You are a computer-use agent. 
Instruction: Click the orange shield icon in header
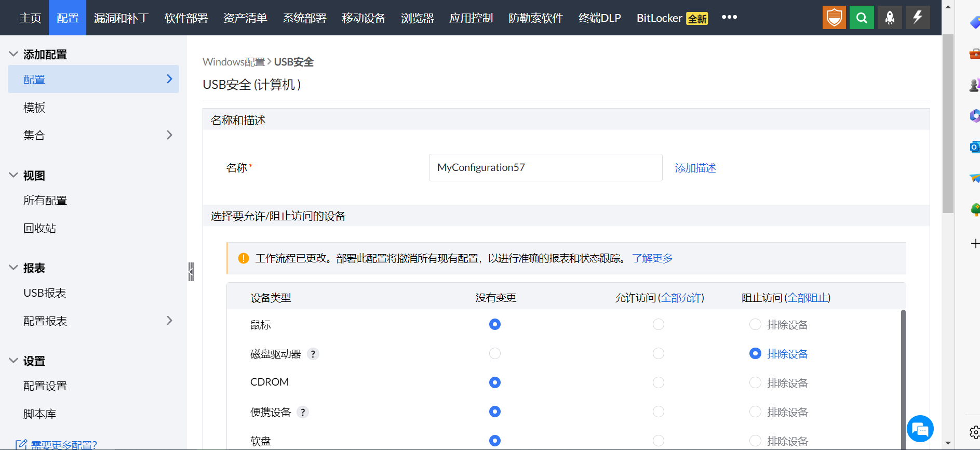[x=834, y=18]
